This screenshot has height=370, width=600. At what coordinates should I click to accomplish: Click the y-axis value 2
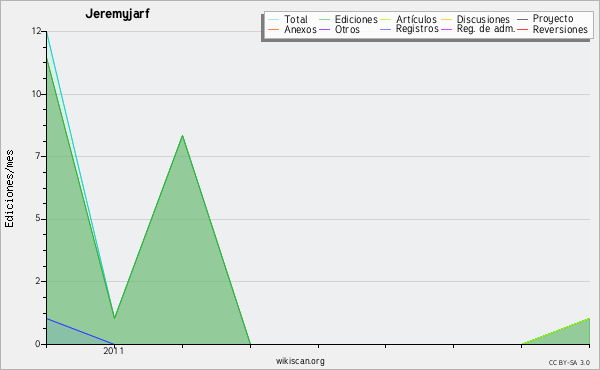coord(38,281)
